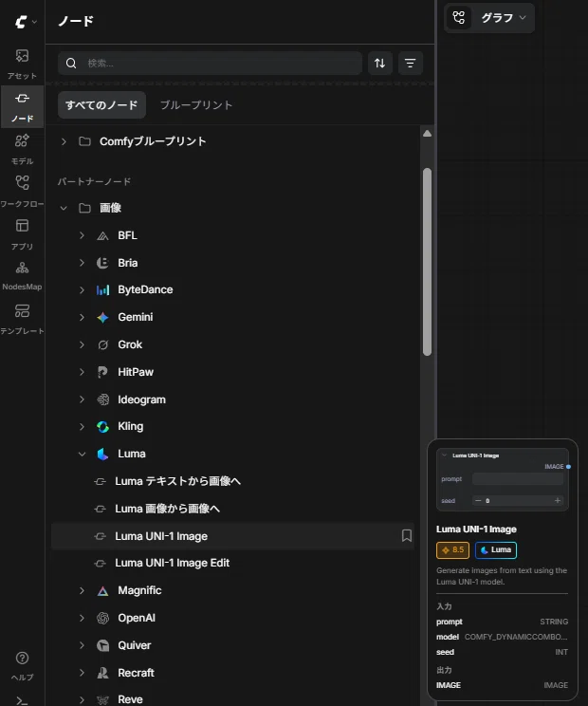
Task: Switch to ブループリント tab
Action: [196, 105]
